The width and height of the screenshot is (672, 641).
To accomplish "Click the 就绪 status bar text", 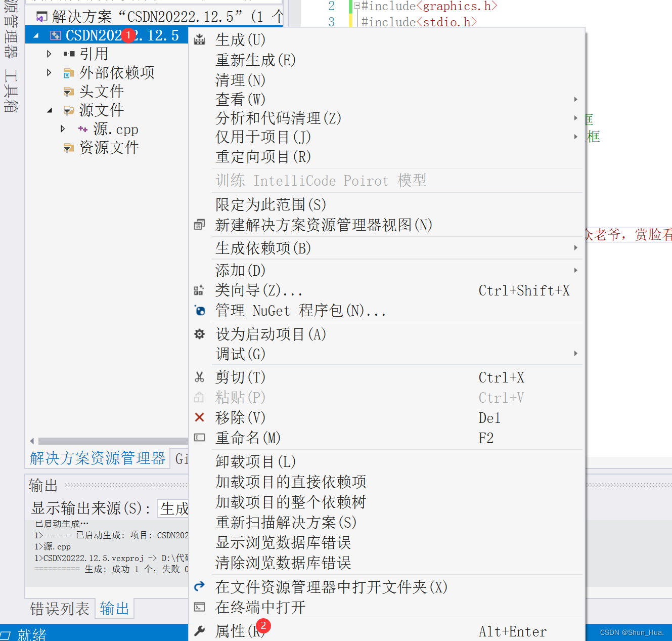I will click(32, 634).
